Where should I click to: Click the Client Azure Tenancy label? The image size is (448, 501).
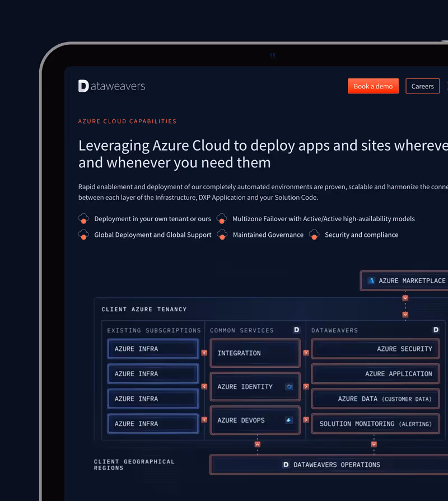(144, 310)
